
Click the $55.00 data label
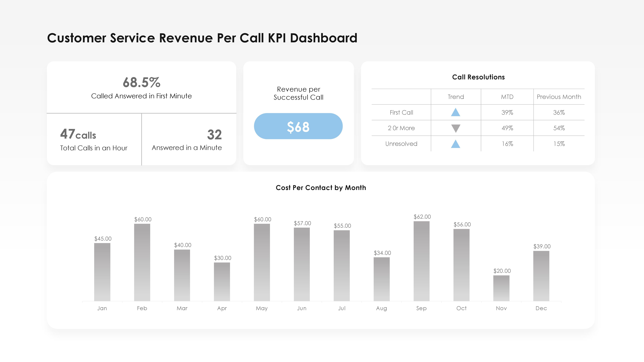pos(343,226)
